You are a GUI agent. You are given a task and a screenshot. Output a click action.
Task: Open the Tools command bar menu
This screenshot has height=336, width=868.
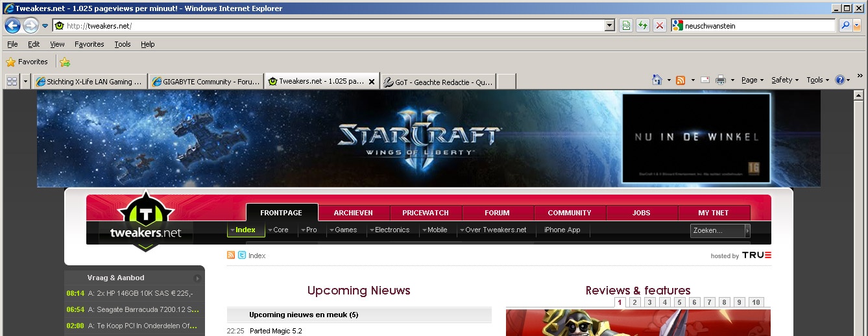pos(818,80)
